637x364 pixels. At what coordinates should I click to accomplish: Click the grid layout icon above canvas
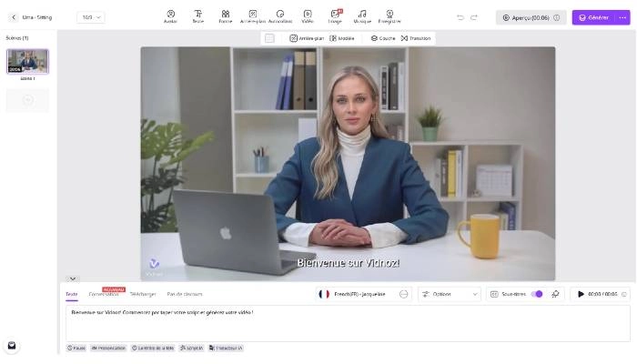pyautogui.click(x=269, y=38)
